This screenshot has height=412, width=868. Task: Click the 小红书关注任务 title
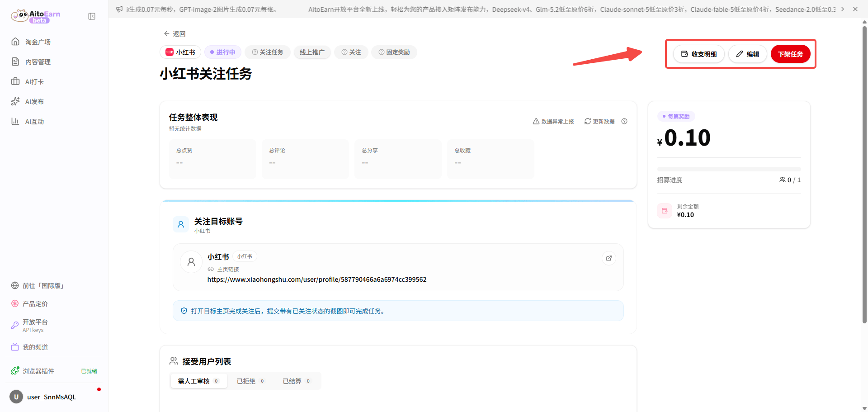(206, 74)
